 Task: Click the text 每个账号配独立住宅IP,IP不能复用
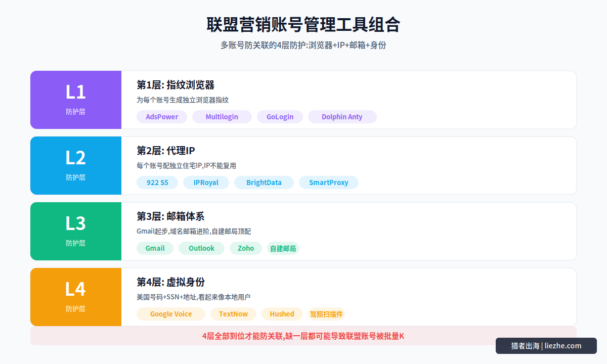(x=186, y=166)
